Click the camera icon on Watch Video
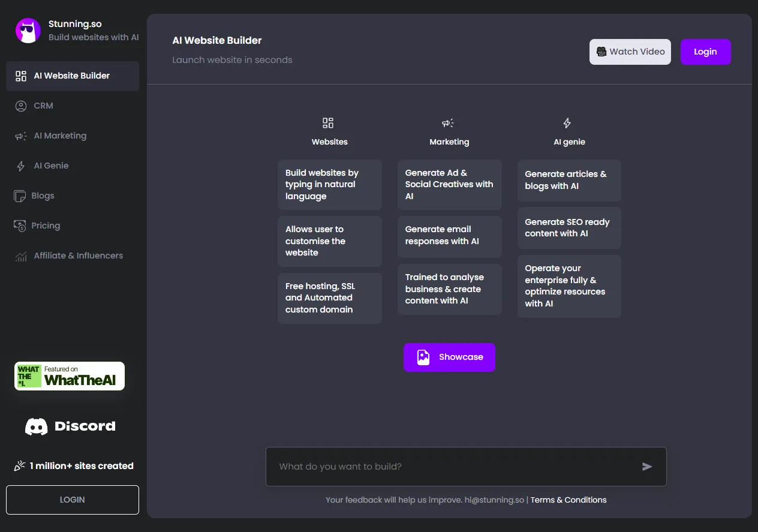The height and width of the screenshot is (532, 758). (601, 52)
